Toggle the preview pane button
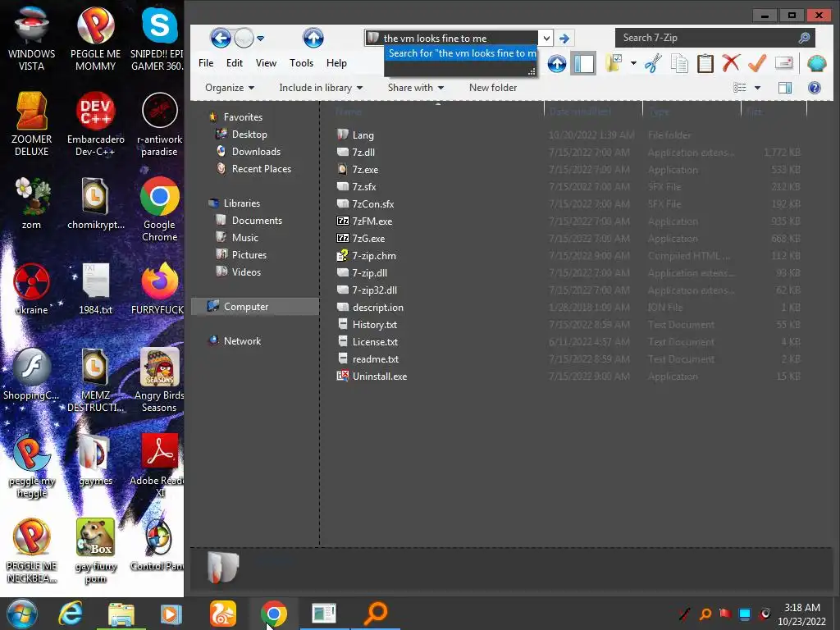 tap(785, 88)
